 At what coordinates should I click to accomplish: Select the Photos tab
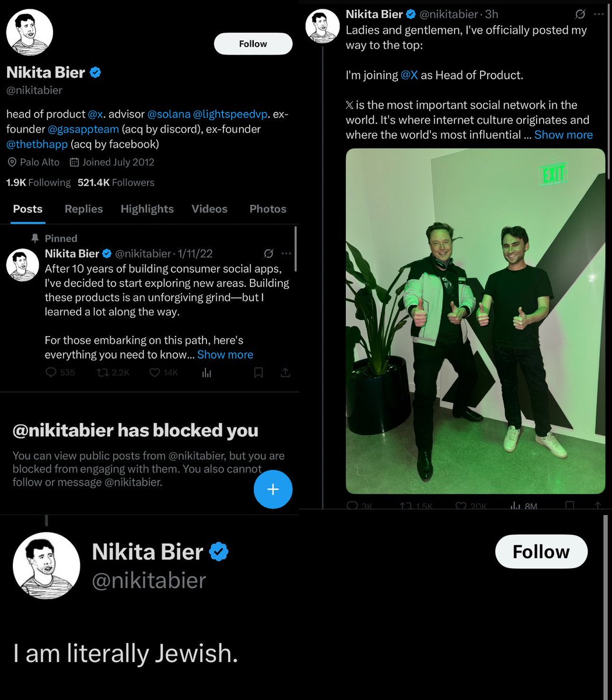pyautogui.click(x=268, y=209)
